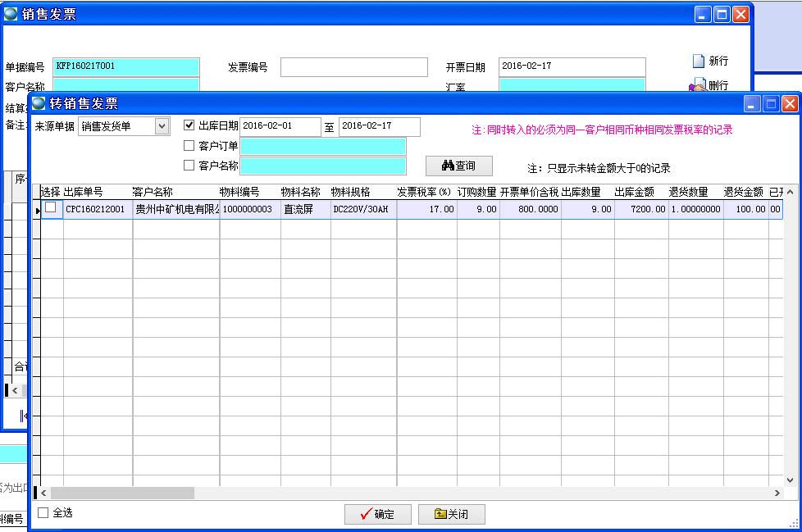Click the vertical scrollbar down arrow
The image size is (802, 532).
pos(790,480)
